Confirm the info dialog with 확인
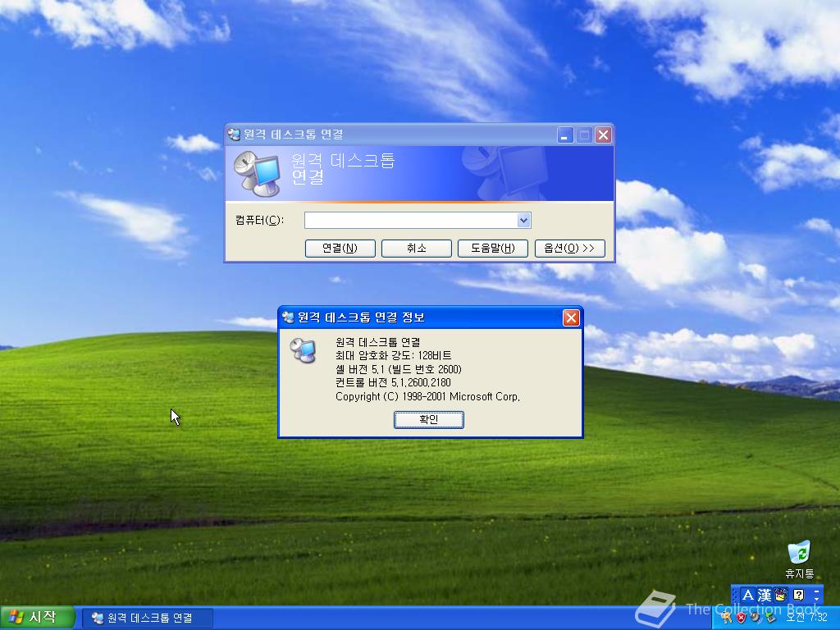This screenshot has height=630, width=840. 428,419
